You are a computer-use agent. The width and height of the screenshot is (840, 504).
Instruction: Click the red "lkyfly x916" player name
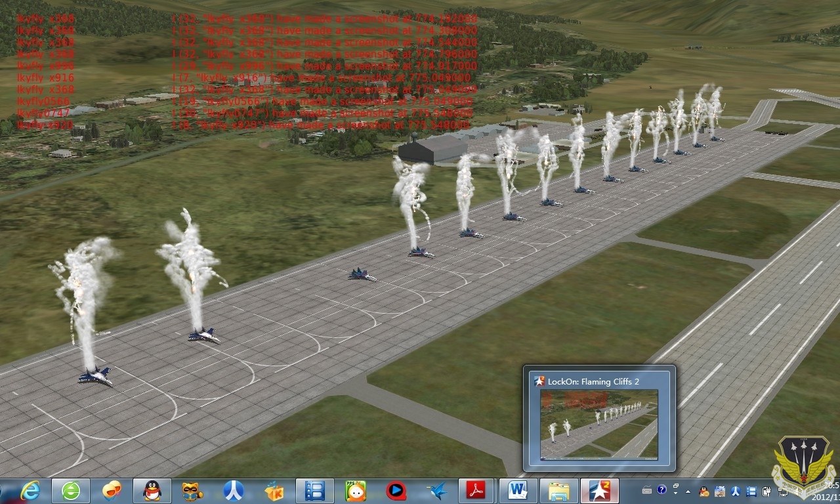[45, 77]
